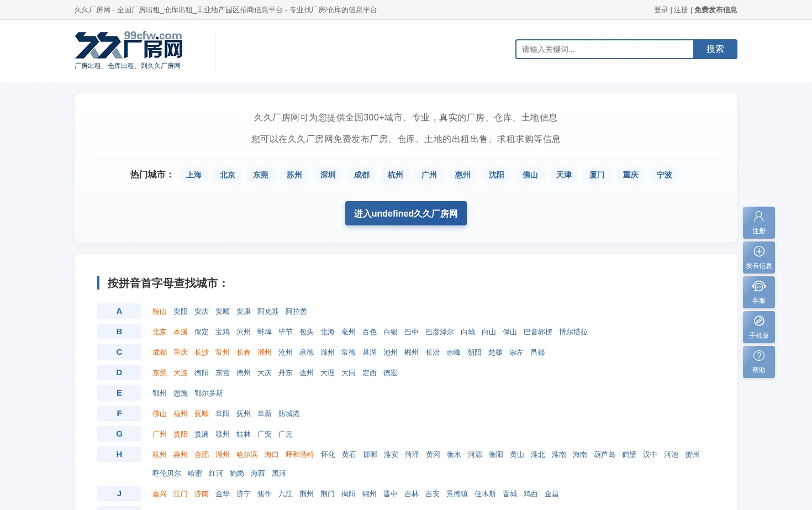Click the letter G index label
Image resolution: width=812 pixels, height=510 pixels.
click(119, 434)
